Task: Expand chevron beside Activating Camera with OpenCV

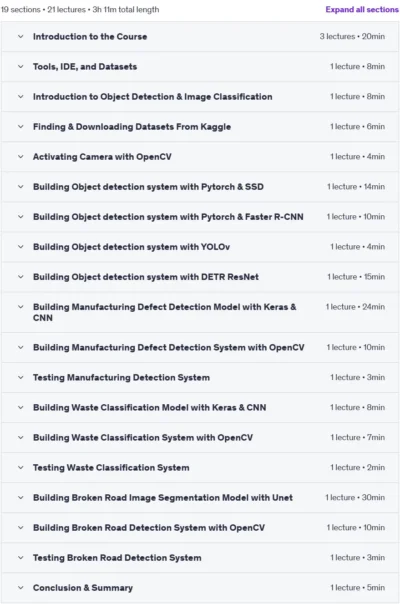Action: pyautogui.click(x=21, y=157)
